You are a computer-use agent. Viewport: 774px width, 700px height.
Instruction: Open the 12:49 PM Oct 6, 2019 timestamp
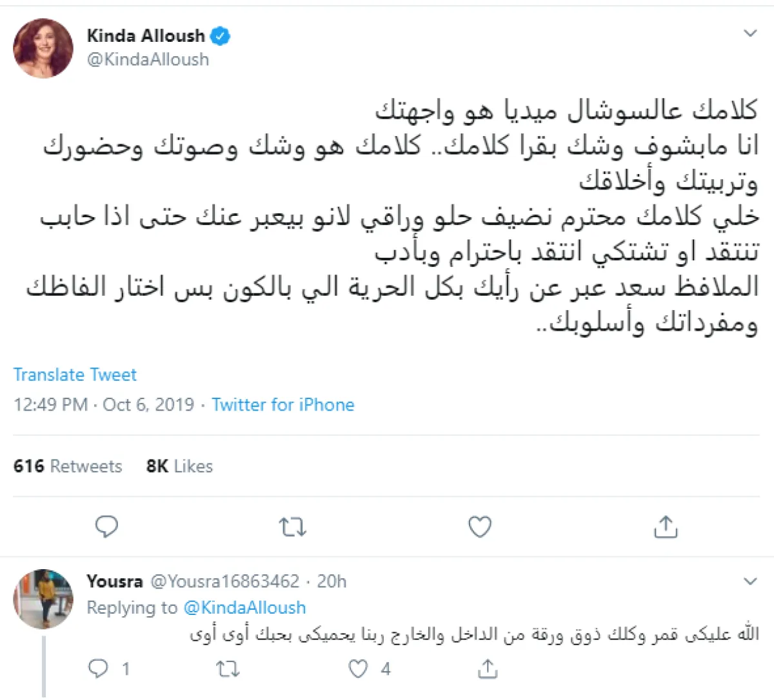[x=103, y=405]
